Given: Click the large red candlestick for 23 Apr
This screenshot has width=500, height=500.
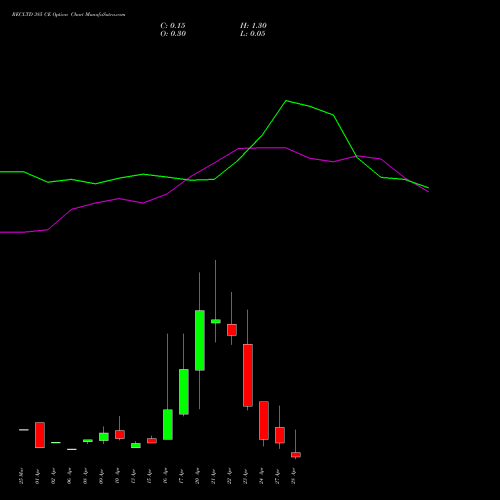Looking at the screenshot, I should click(x=248, y=375).
